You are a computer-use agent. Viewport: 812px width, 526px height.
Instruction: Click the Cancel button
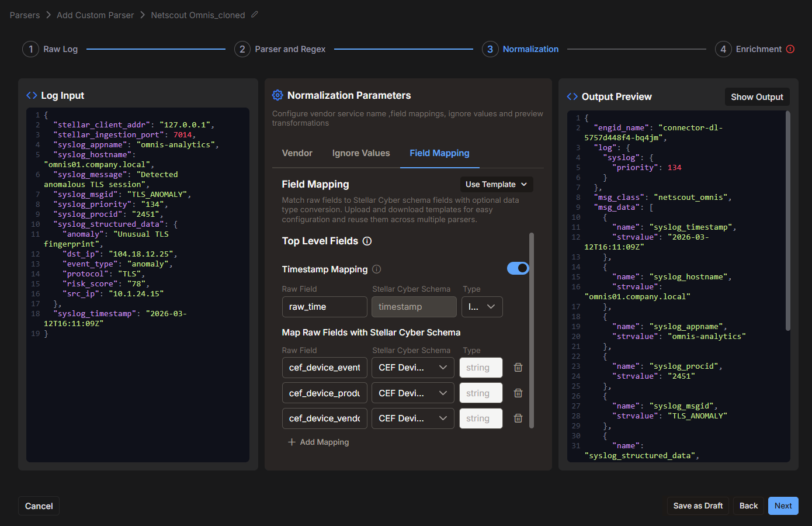click(39, 506)
